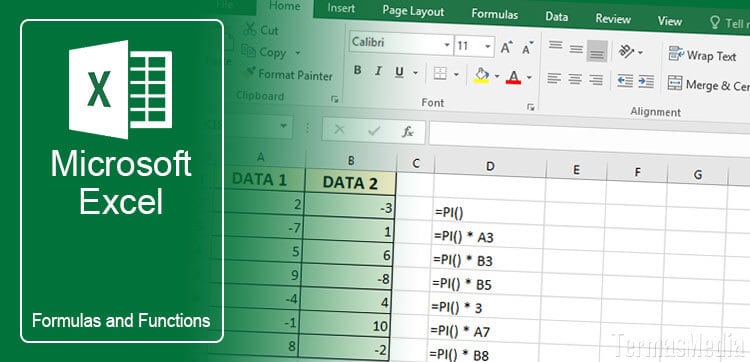Open the Clipboard dialog launcher

tap(334, 99)
